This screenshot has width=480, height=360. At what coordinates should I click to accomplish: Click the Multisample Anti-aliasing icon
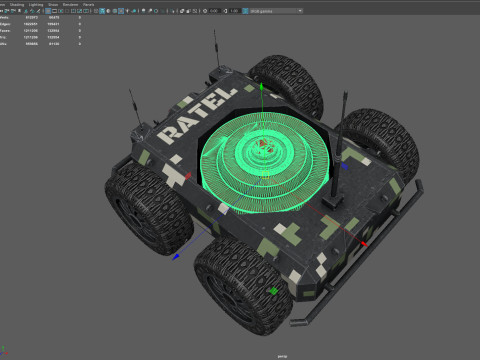(x=156, y=11)
